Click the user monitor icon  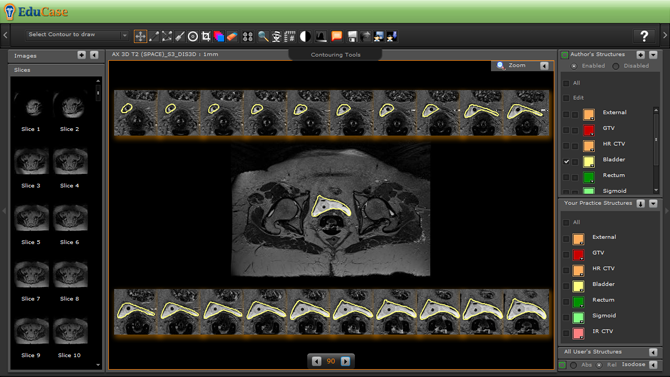tap(379, 36)
